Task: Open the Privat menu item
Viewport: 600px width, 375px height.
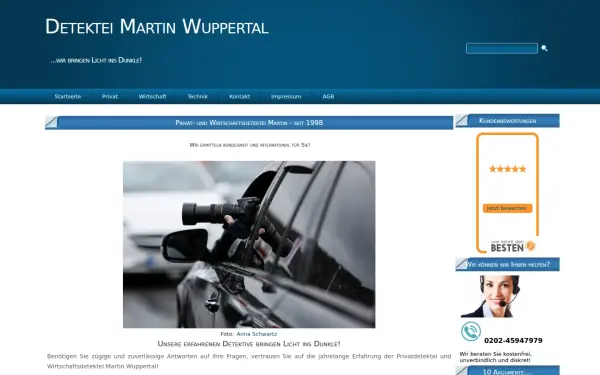Action: click(110, 96)
